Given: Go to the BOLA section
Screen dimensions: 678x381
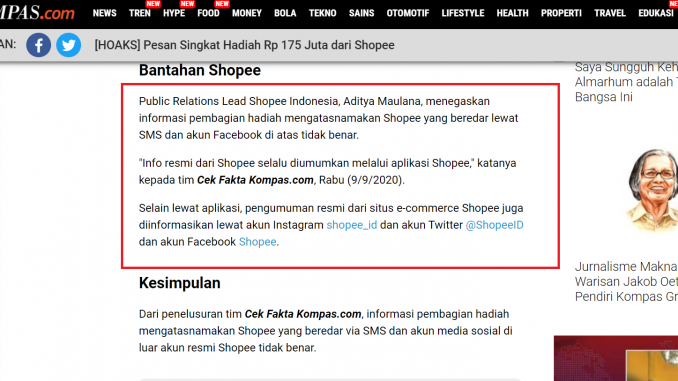Looking at the screenshot, I should click(x=285, y=13).
